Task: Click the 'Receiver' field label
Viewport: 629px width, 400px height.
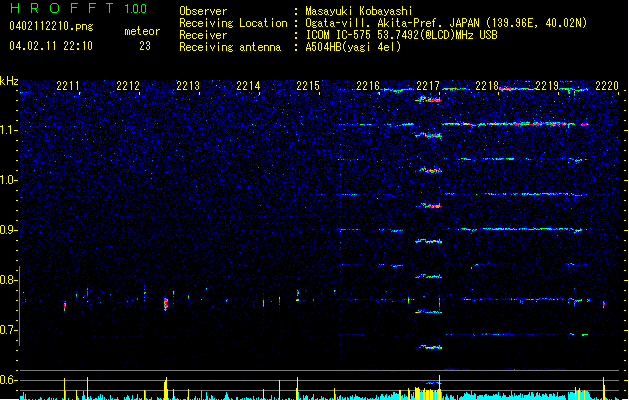Action: pos(203,35)
